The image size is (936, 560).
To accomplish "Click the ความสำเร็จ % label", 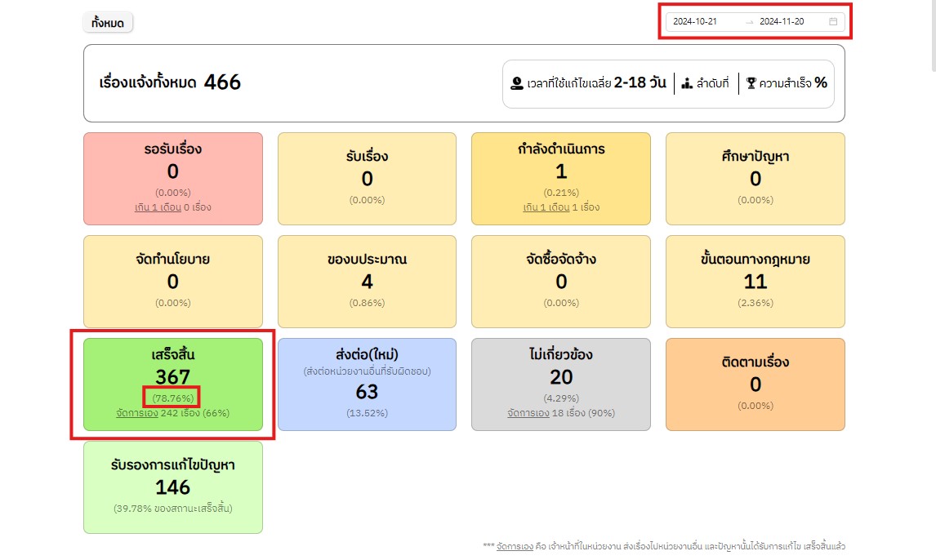I will (x=793, y=83).
